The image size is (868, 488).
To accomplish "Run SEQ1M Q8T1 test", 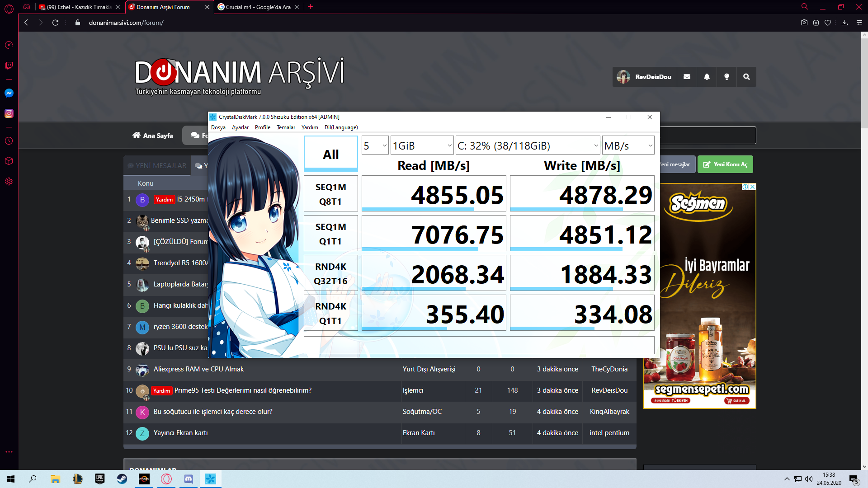I will click(331, 194).
